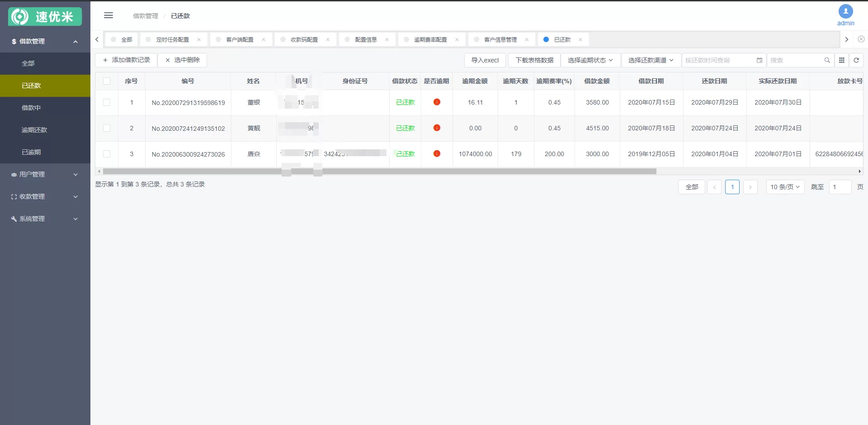Click the 添加借款记录 button

[x=126, y=59]
